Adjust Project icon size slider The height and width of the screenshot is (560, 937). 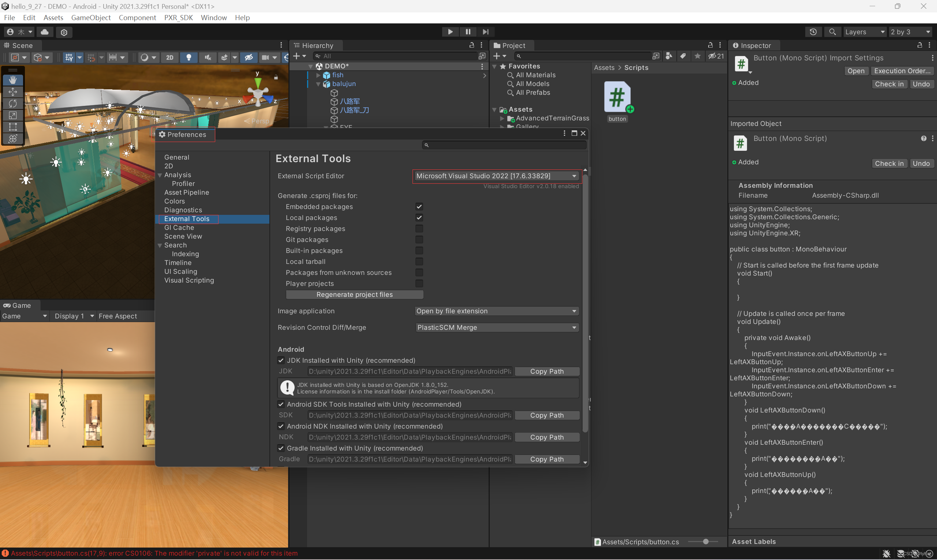705,542
